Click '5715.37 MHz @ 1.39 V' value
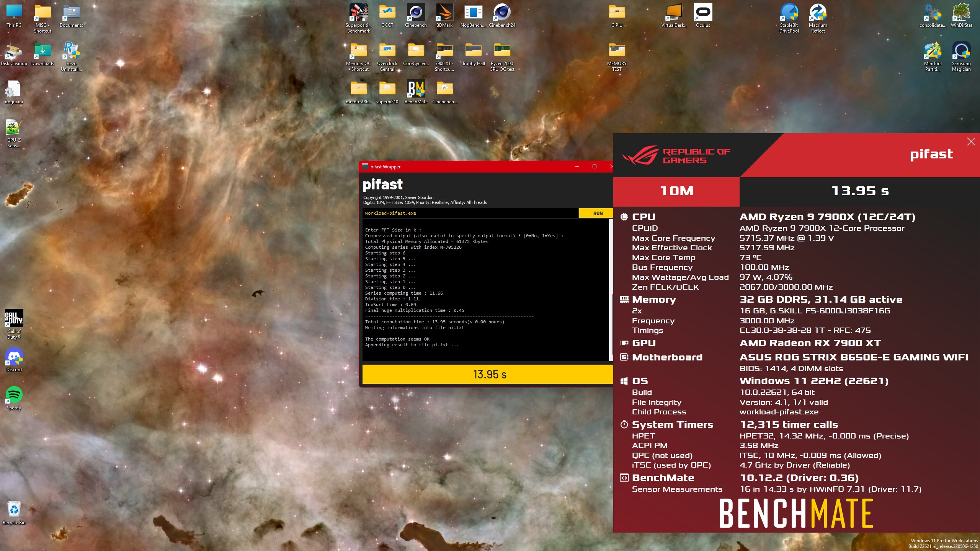Image resolution: width=980 pixels, height=551 pixels. [x=786, y=238]
